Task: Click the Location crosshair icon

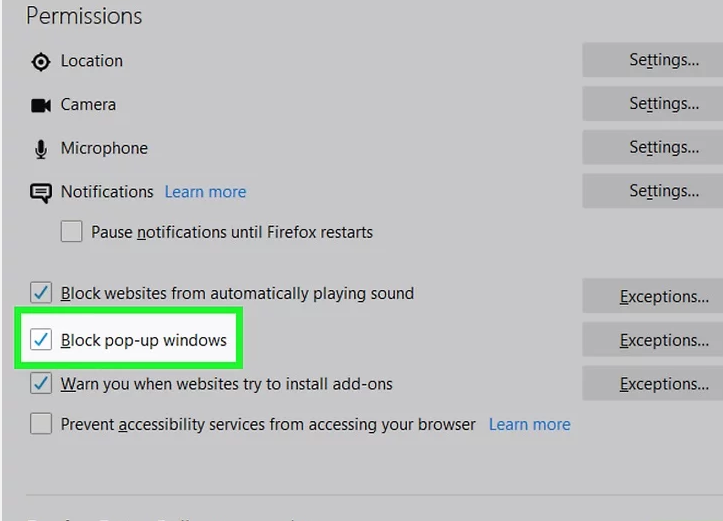Action: (x=40, y=62)
